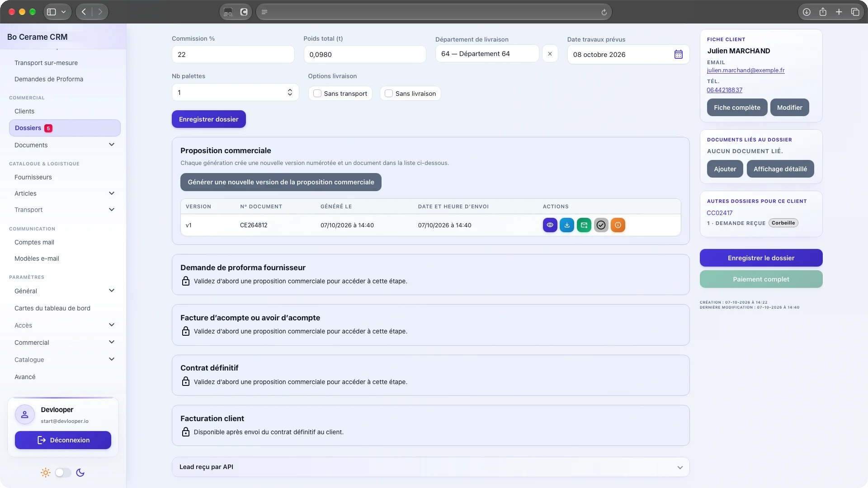Focus the Poids total (t) field
The width and height of the screenshot is (868, 488).
coord(364,54)
